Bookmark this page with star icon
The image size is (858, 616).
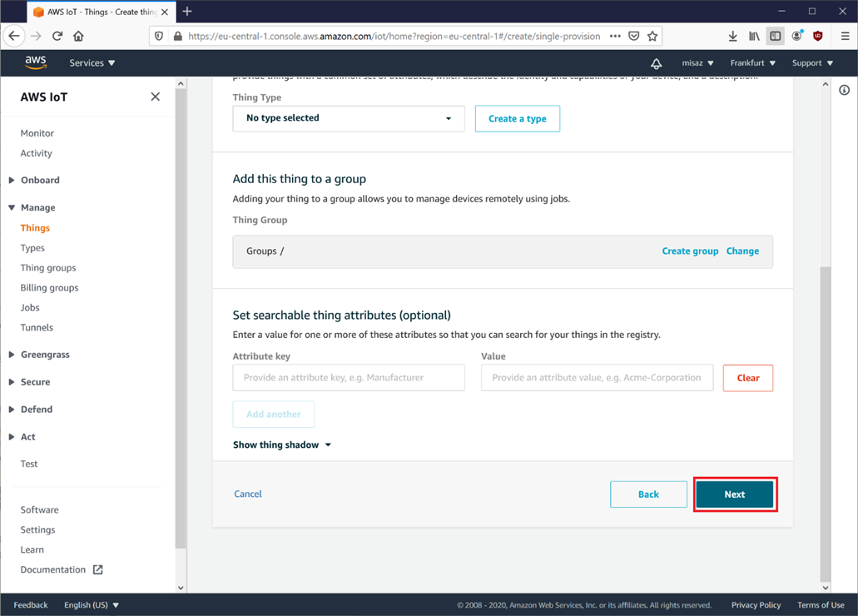point(652,36)
